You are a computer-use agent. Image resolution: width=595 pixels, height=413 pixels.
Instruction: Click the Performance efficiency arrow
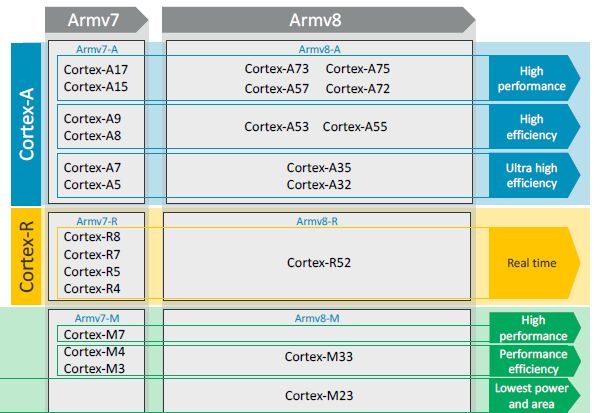535,361
